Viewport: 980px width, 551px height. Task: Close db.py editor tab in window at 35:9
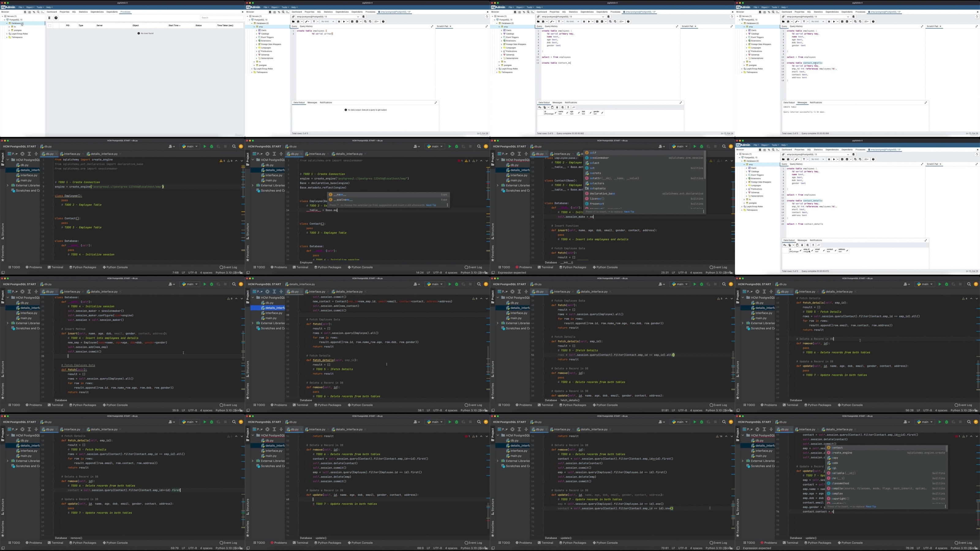pos(56,292)
